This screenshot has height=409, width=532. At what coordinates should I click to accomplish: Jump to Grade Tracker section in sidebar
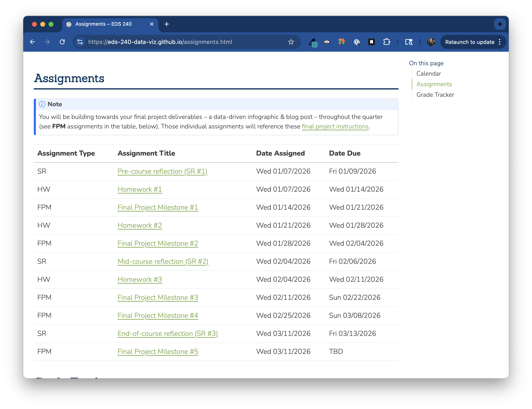(435, 95)
